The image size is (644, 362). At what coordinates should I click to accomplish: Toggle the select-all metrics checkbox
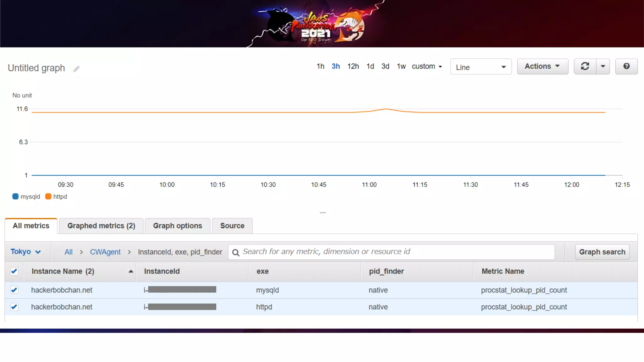[14, 271]
